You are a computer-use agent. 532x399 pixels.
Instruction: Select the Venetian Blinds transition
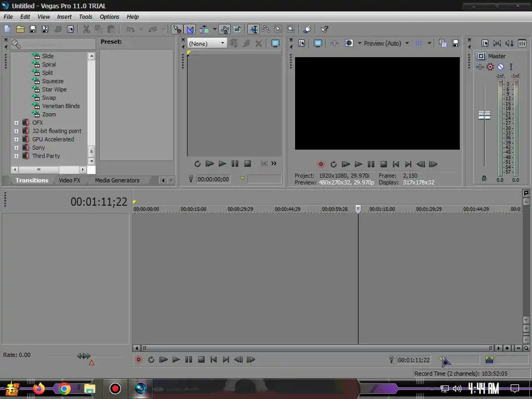[61, 106]
